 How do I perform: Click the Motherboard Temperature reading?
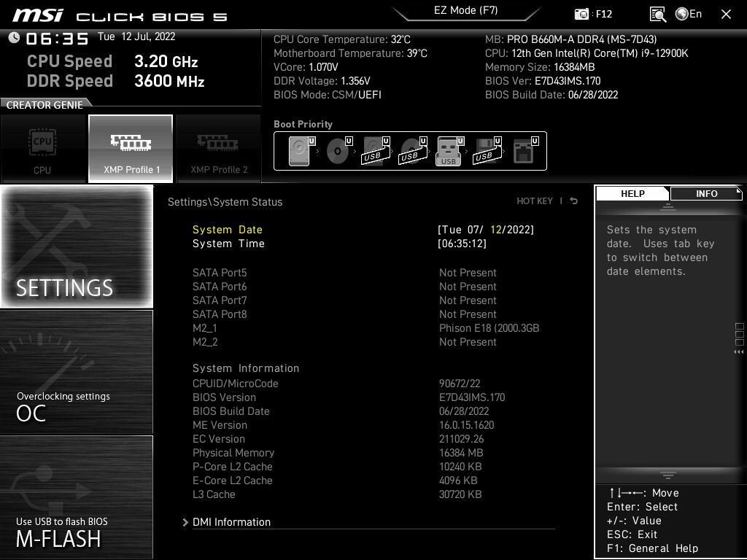[350, 52]
